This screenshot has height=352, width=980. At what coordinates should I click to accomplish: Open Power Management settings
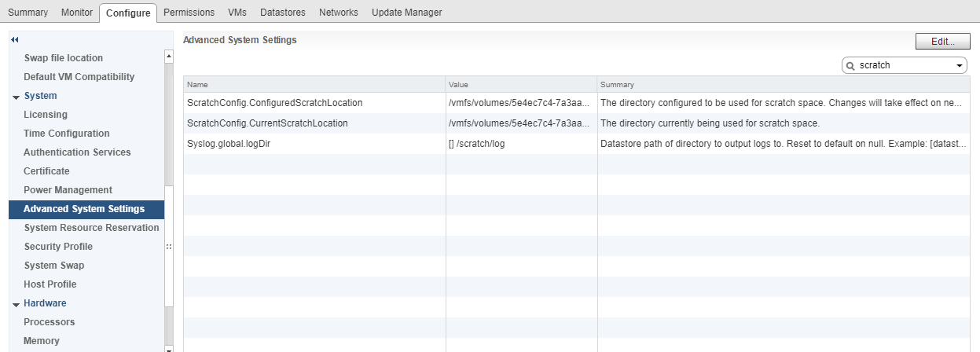coord(68,190)
